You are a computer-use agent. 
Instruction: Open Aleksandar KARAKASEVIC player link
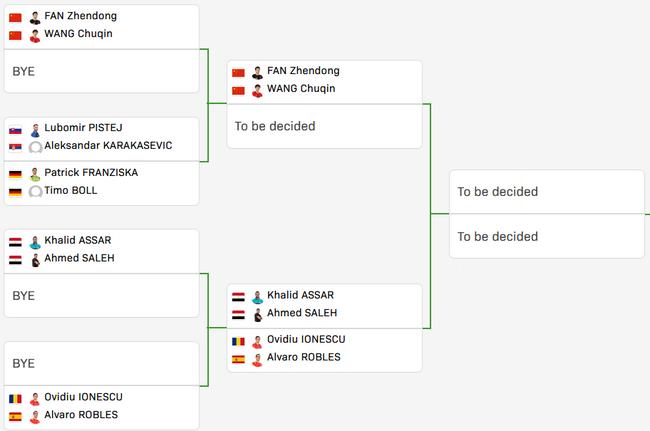(108, 145)
